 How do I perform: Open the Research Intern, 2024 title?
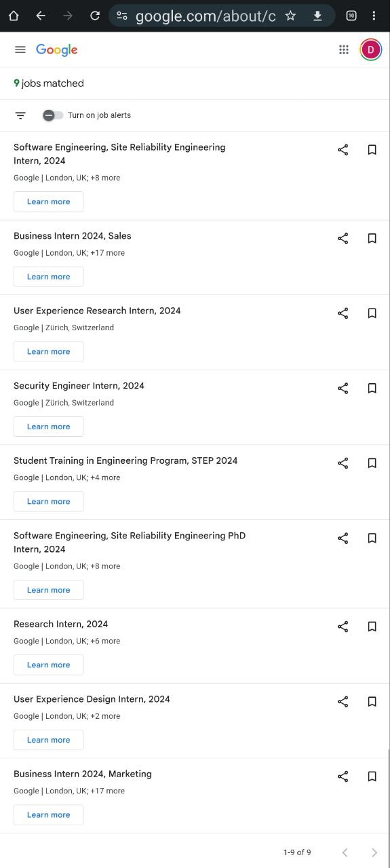tap(61, 624)
